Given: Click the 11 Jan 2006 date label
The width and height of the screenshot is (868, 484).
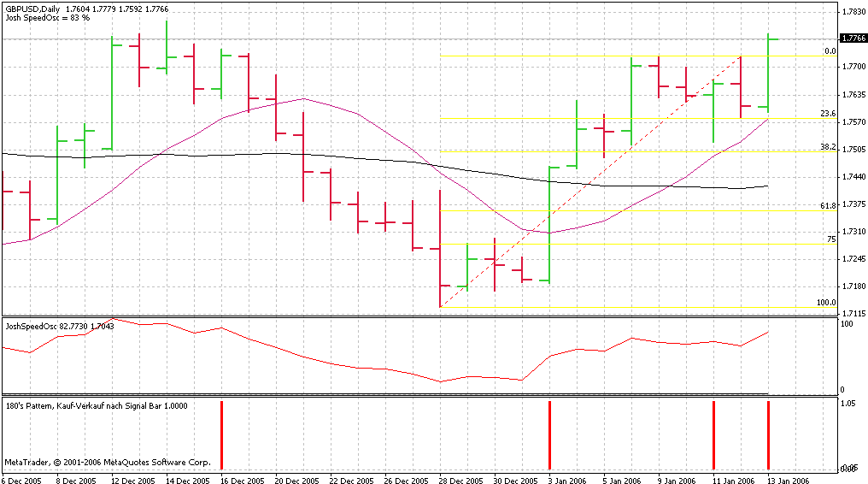Looking at the screenshot, I should [734, 480].
